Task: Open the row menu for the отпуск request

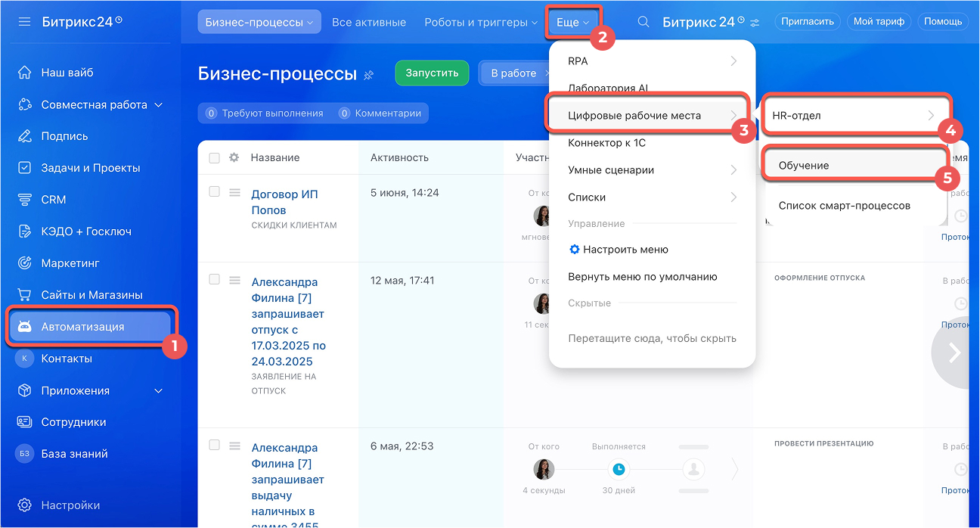Action: pyautogui.click(x=234, y=280)
